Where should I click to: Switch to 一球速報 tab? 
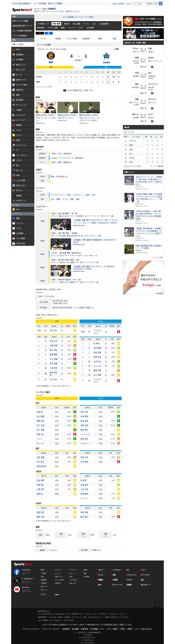57,38
